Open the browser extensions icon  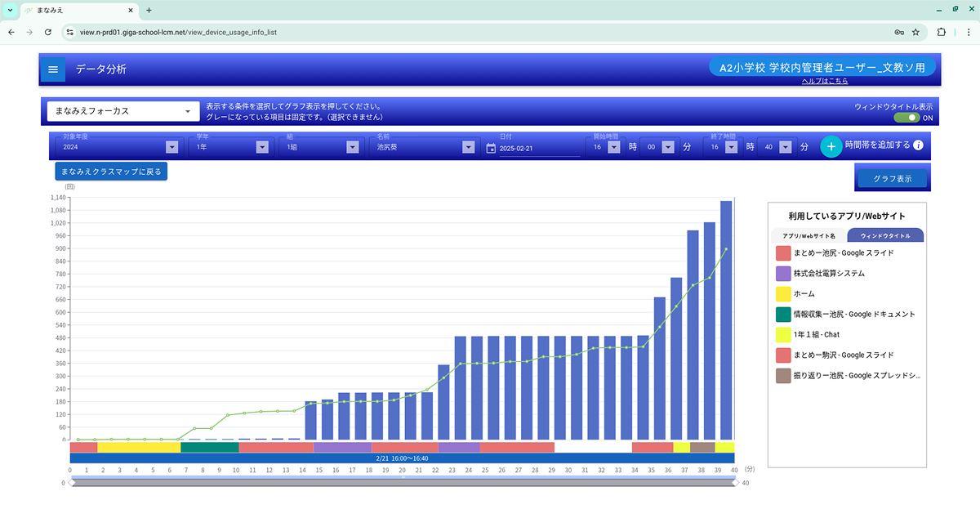click(x=941, y=32)
